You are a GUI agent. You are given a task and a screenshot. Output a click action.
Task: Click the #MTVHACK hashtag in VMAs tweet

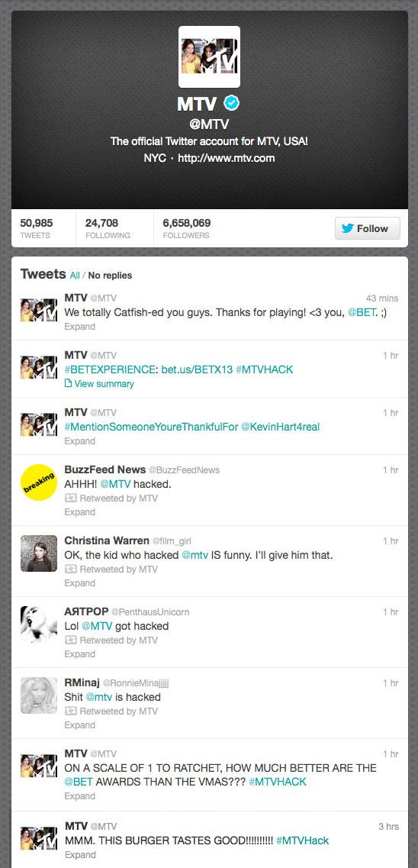pos(277,782)
